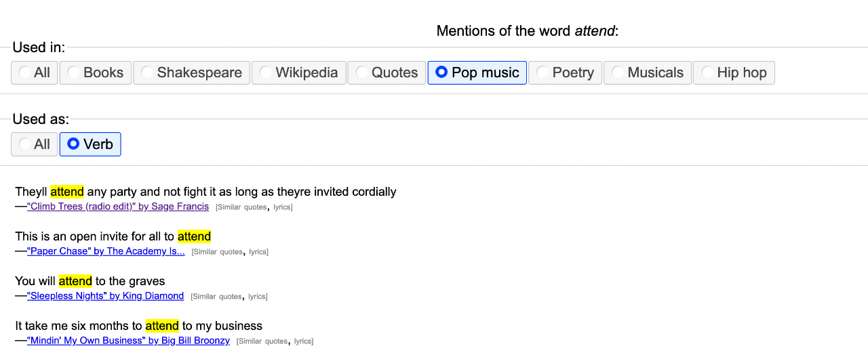868x359 pixels.
Task: Select the Verb usage option
Action: coord(90,144)
